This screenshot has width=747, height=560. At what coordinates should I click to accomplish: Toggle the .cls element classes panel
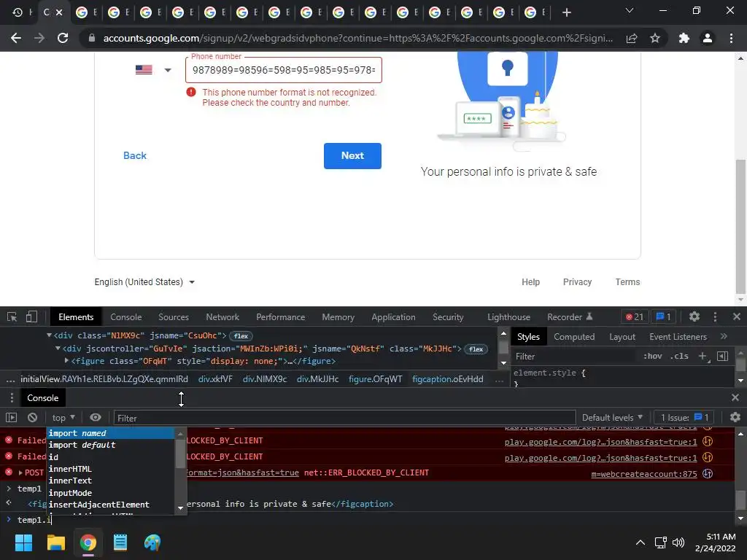coord(679,356)
